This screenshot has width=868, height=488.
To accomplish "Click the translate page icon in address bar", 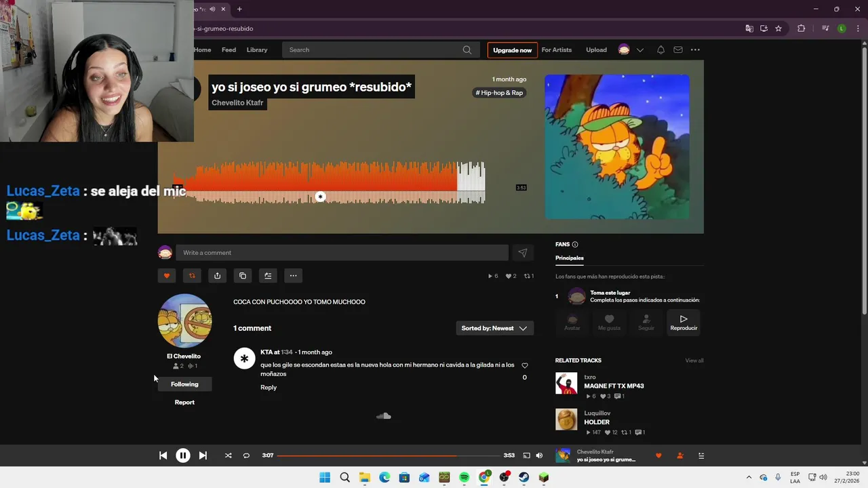I will click(749, 28).
